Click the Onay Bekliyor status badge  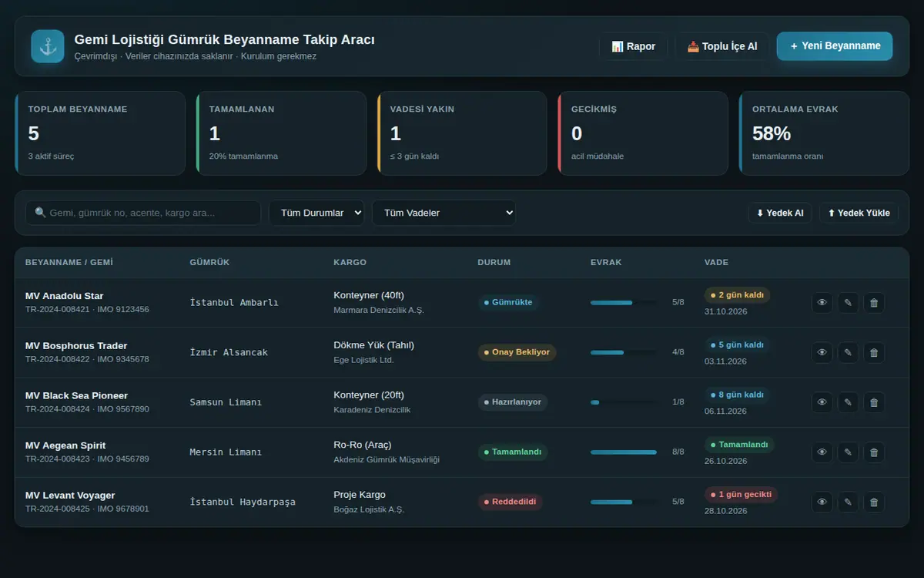[517, 352]
